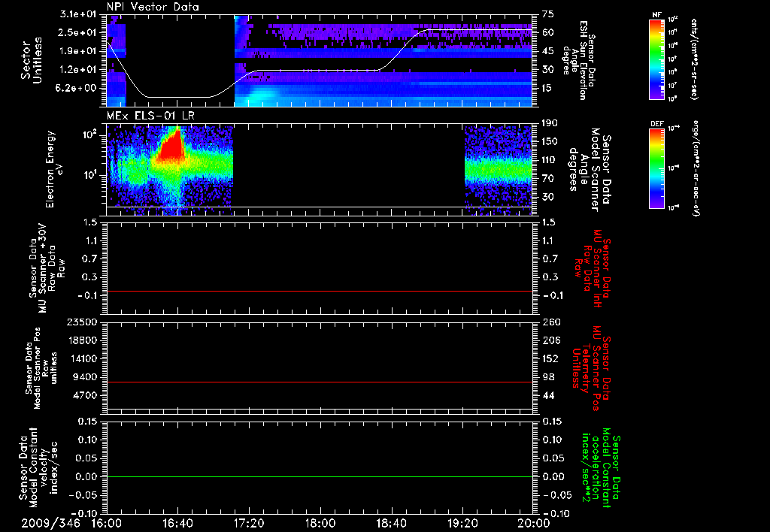Click the '14100' scanner position tick label
The height and width of the screenshot is (532, 770).
(83, 358)
